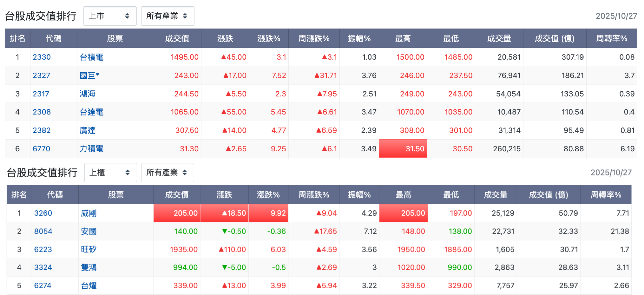Sort top table by 漲跌% header
Viewport: 644px width, 295px height.
269,38
